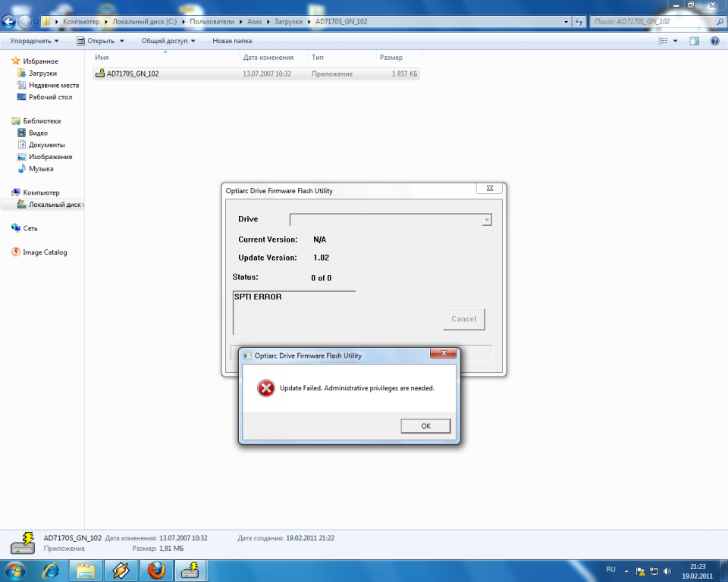Click the RU language indicator

click(610, 569)
